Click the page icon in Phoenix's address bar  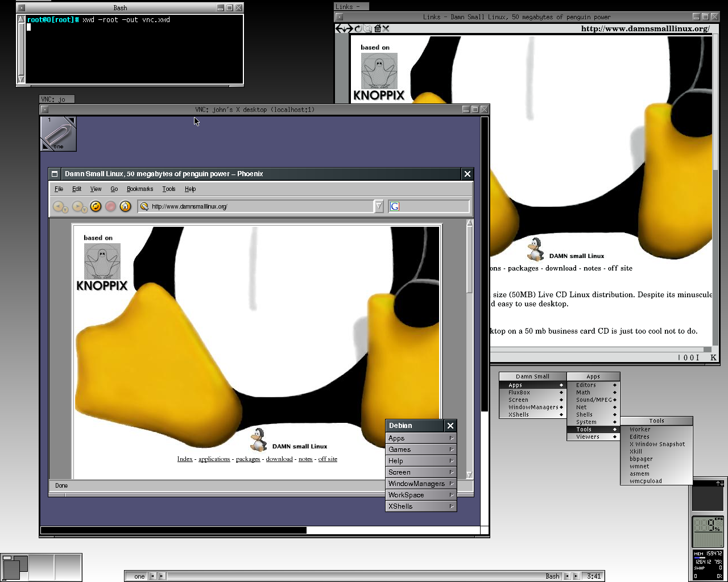pyautogui.click(x=144, y=206)
